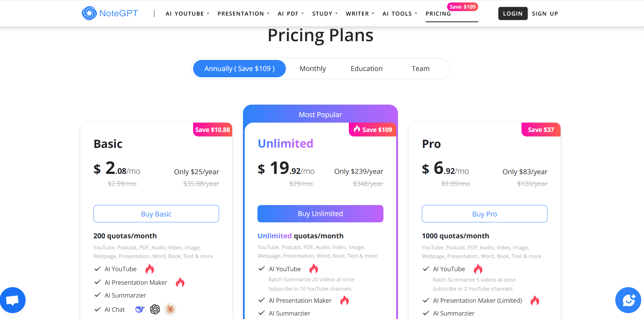Click the SIGN UP link

[x=545, y=14]
